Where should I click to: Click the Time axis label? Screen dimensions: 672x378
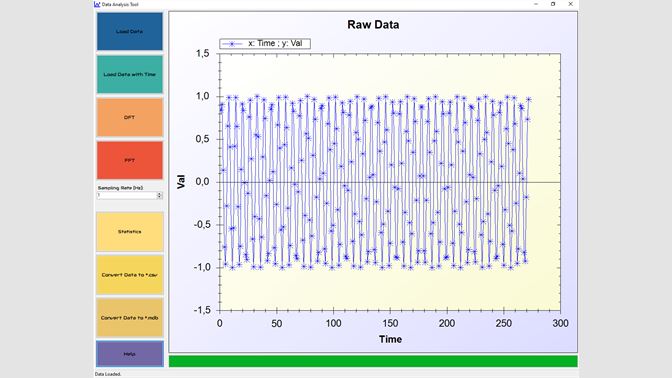click(x=390, y=339)
